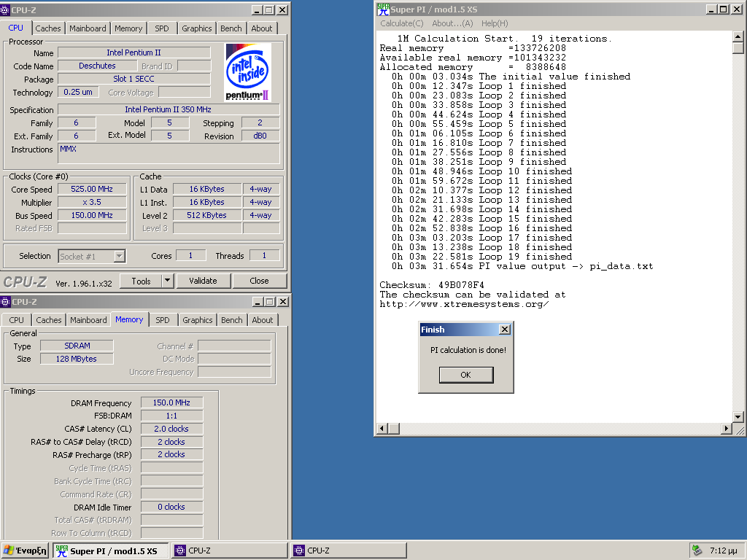Click the Intel Inside Pentium II logo
The width and height of the screenshot is (747, 560).
(248, 72)
